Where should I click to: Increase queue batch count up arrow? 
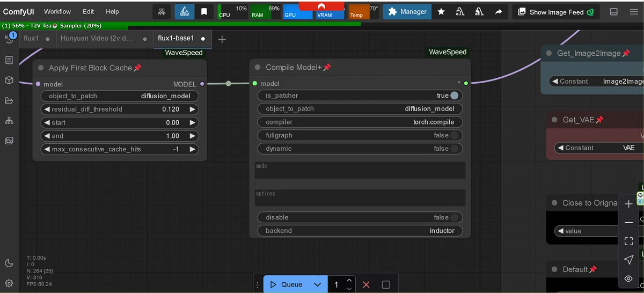[x=349, y=280]
